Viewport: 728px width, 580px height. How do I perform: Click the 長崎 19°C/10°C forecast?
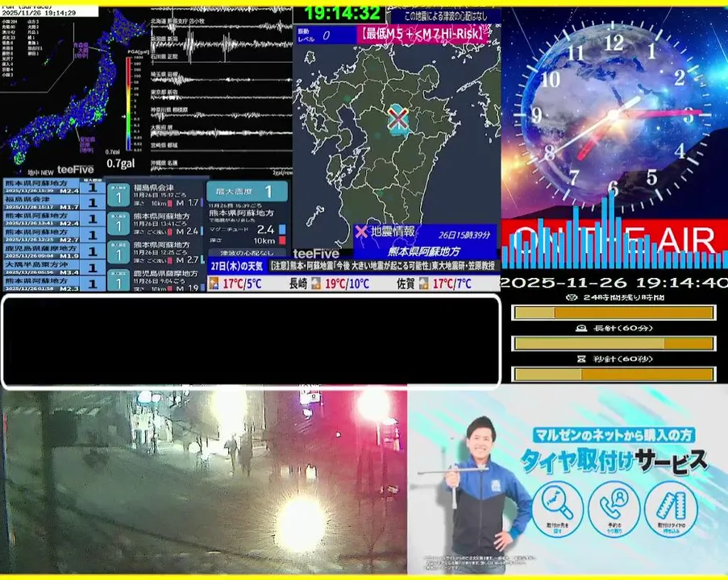coord(329,283)
